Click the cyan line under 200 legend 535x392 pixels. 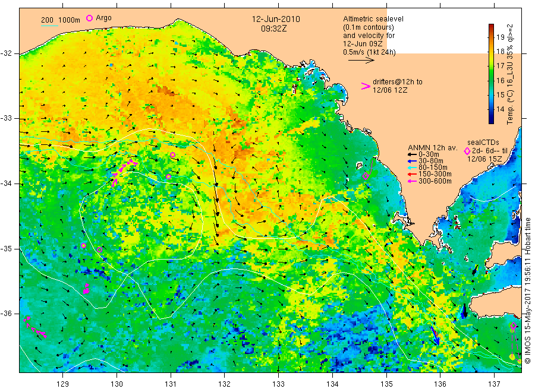(x=49, y=25)
